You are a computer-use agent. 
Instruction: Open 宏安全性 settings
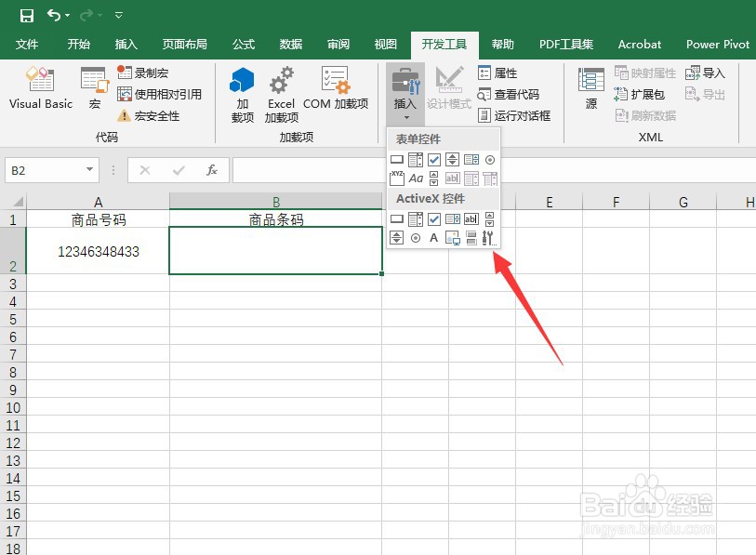point(149,115)
